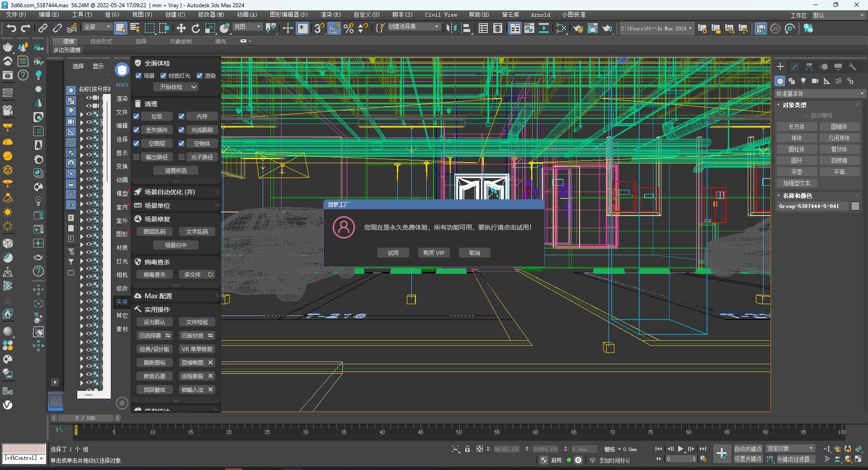Open the Utilities panel wrench icon
This screenshot has width=868, height=470.
[853, 67]
